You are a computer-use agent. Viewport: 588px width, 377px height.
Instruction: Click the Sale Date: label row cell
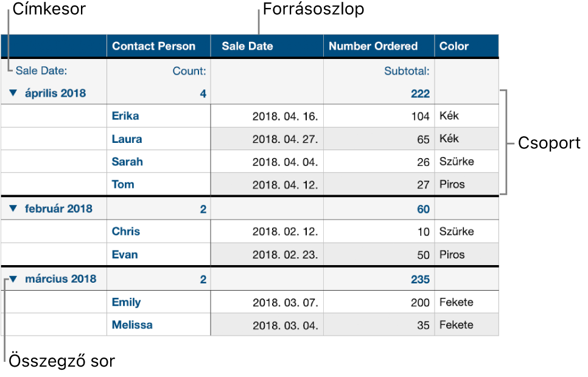pos(54,71)
